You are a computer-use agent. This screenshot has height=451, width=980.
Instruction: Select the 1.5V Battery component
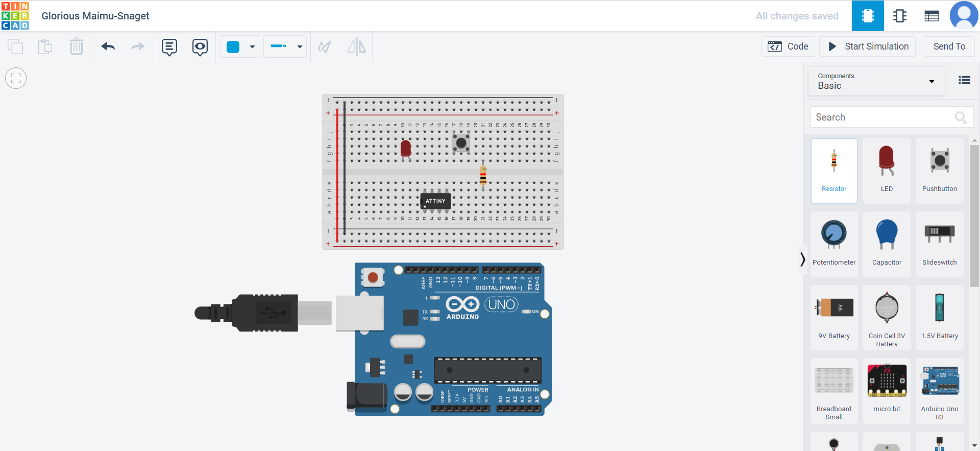coord(940,318)
